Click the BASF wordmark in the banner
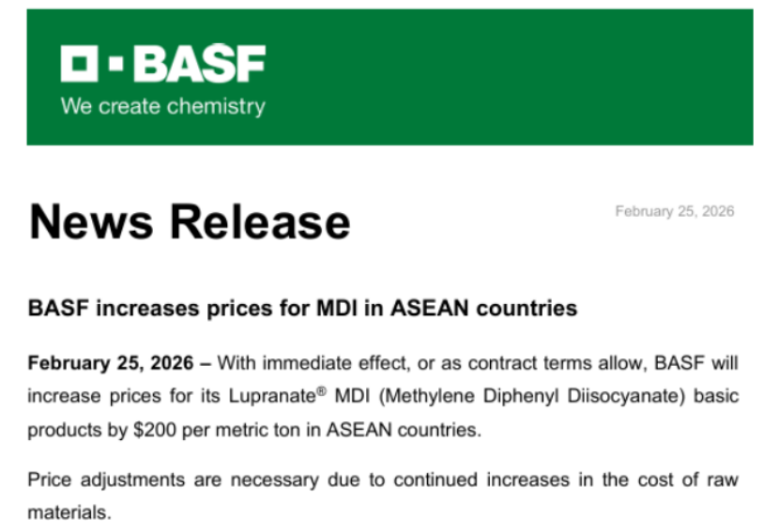This screenshot has width=779, height=532. point(199,65)
